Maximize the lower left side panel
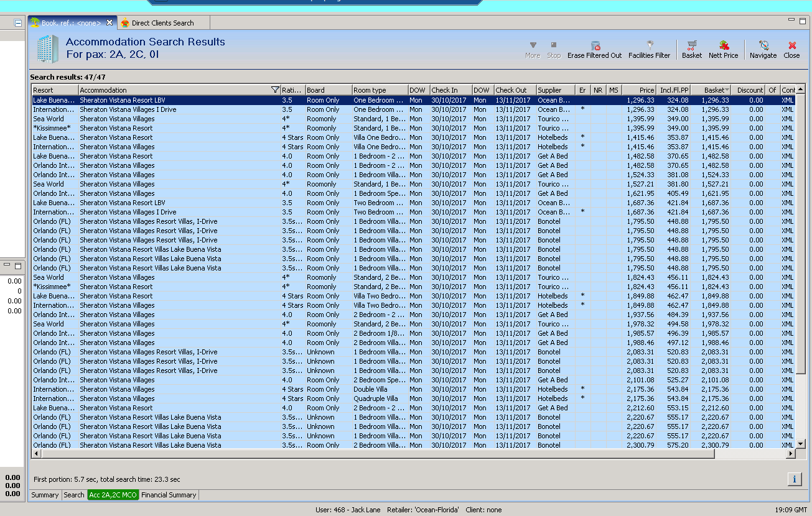The image size is (812, 516). coord(18,265)
